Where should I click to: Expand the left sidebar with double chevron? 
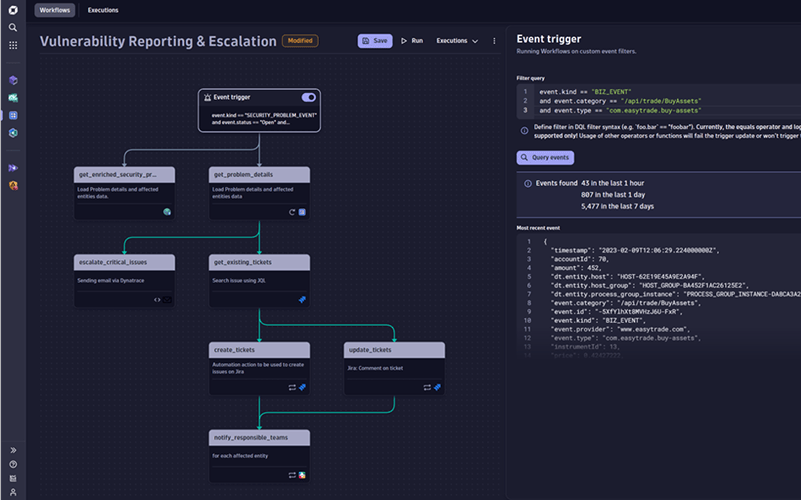click(x=13, y=450)
